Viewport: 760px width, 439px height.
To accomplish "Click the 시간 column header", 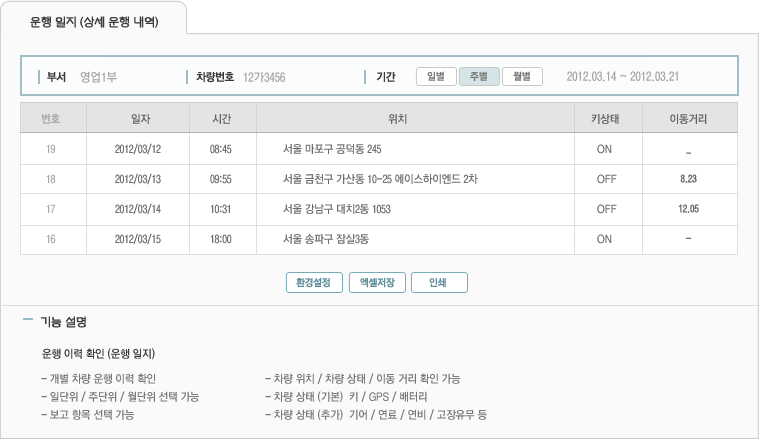I will 222,119.
